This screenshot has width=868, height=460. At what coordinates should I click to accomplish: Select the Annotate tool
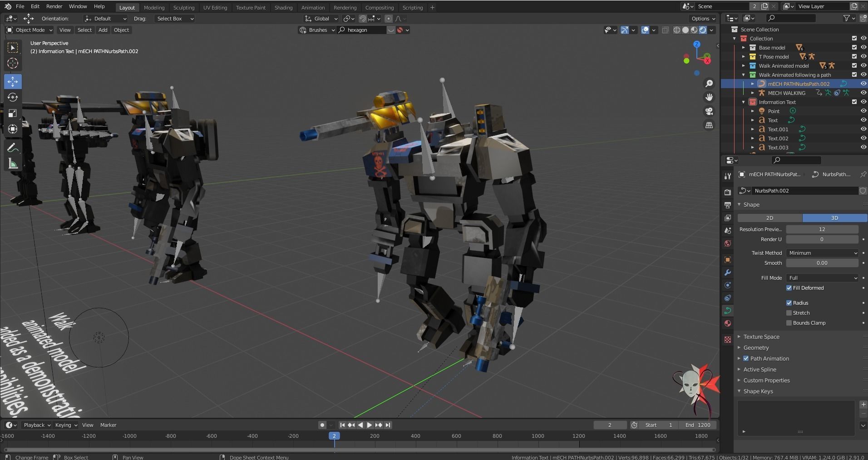pyautogui.click(x=13, y=147)
